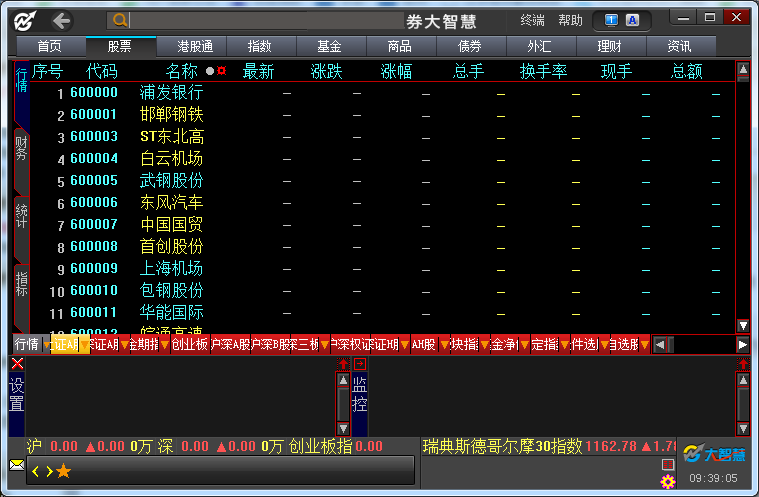Viewport: 759px width, 497px height.
Task: Select stock code 600004
Action: [94, 158]
